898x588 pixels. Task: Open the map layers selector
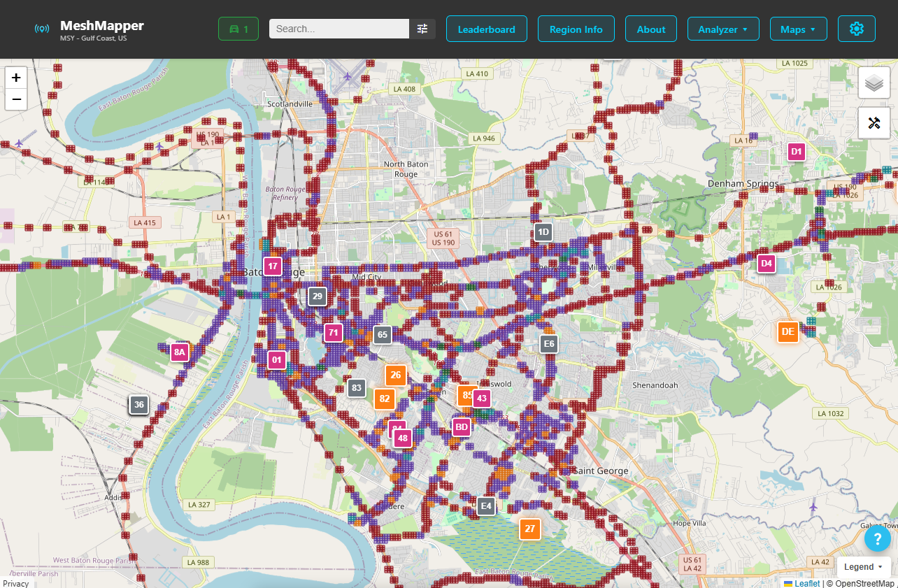coord(874,82)
